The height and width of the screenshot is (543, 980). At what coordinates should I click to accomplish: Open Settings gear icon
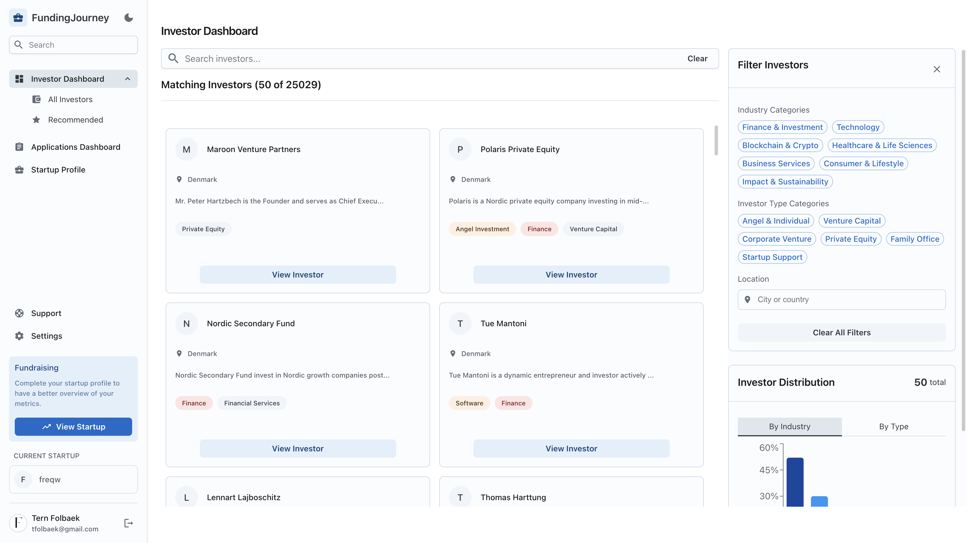click(x=19, y=336)
